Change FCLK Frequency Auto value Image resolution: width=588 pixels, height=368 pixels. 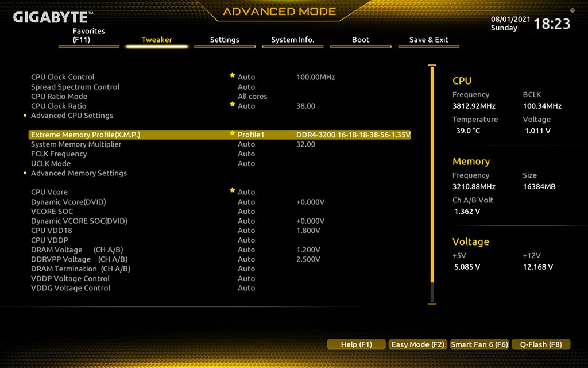coord(246,154)
